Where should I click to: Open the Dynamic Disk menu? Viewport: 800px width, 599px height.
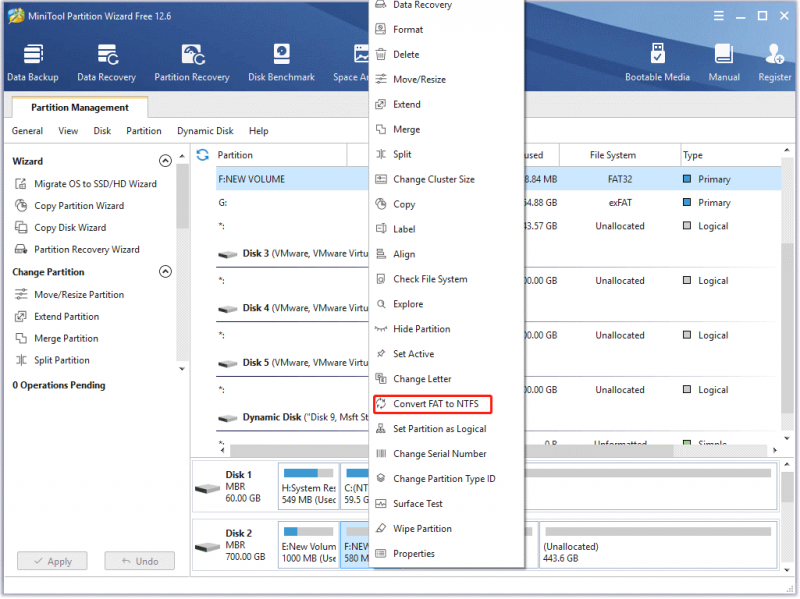coord(205,131)
